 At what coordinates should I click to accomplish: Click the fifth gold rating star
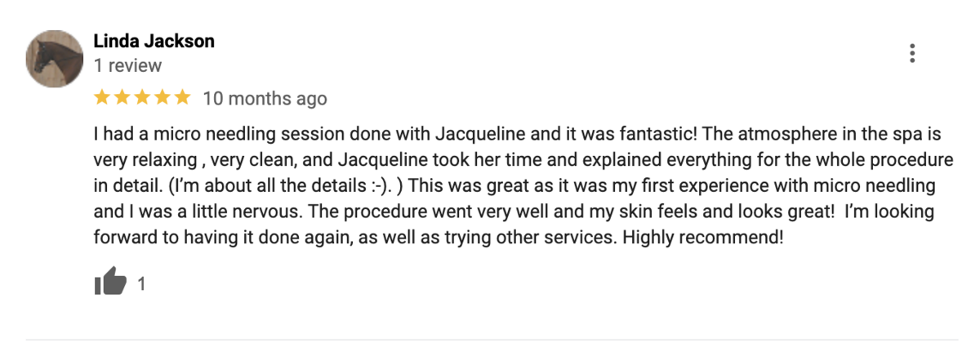point(181,98)
